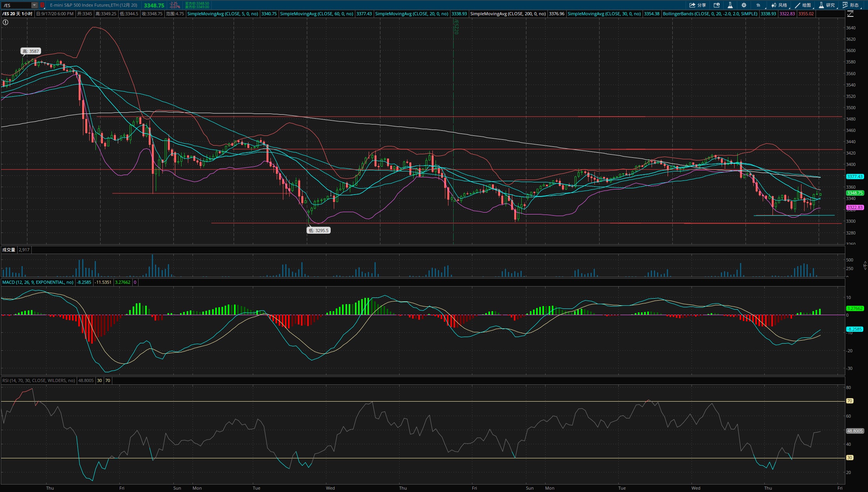Click the /ES symbol input field
868x492 pixels.
point(16,5)
